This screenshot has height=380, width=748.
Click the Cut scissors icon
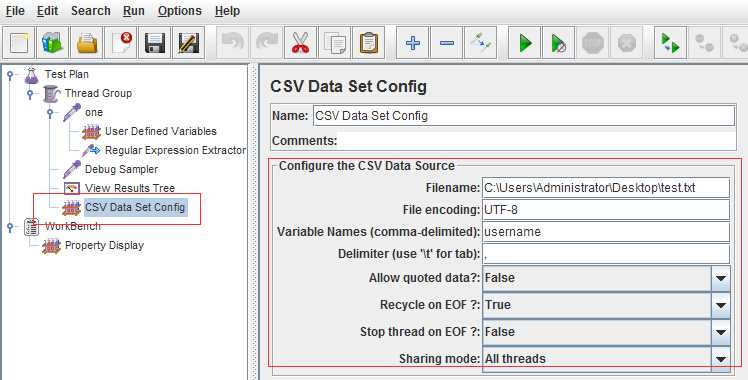point(300,43)
